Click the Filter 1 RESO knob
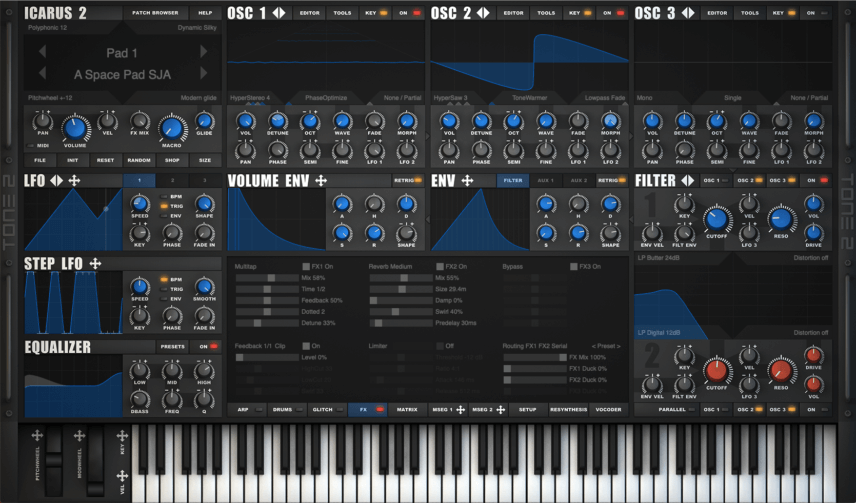 [781, 219]
